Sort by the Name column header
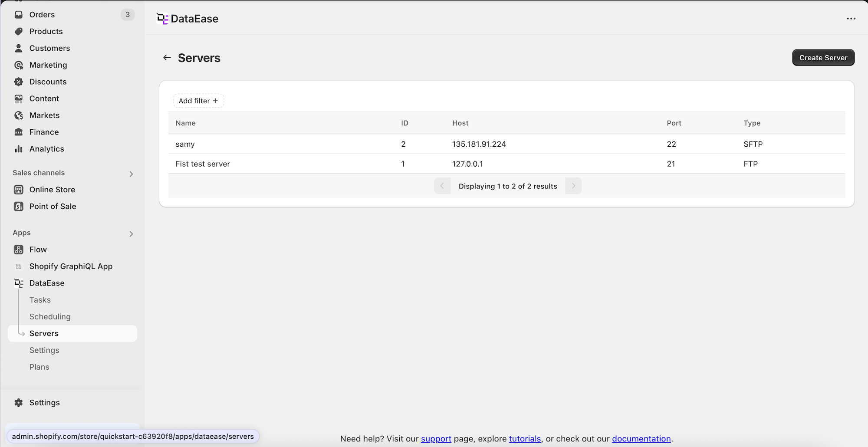This screenshot has height=447, width=868. coord(186,123)
